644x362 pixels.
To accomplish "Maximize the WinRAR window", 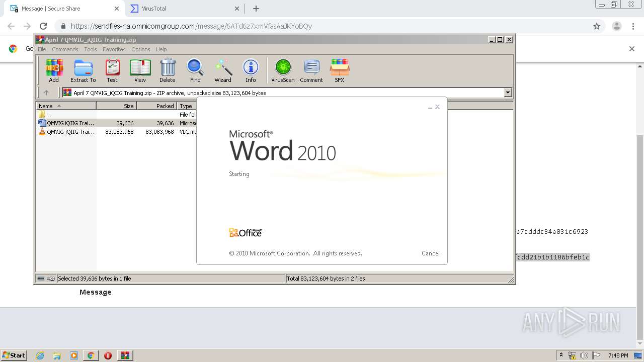I will click(500, 39).
